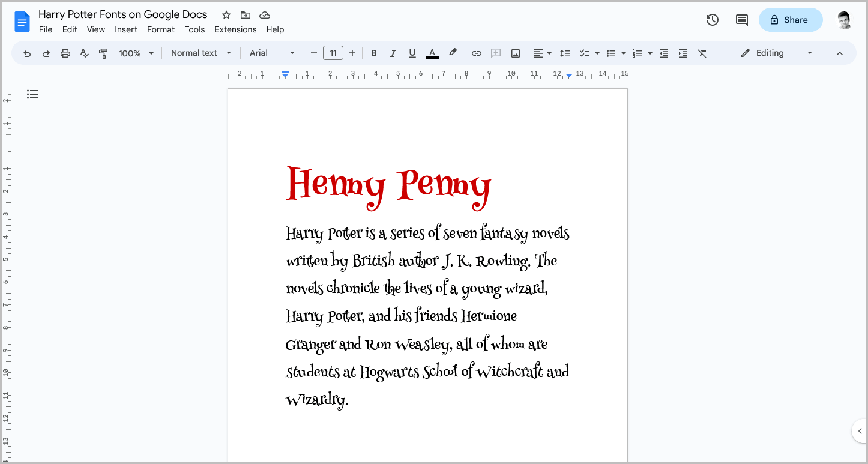Add a comment
This screenshot has width=868, height=464.
[x=496, y=53]
